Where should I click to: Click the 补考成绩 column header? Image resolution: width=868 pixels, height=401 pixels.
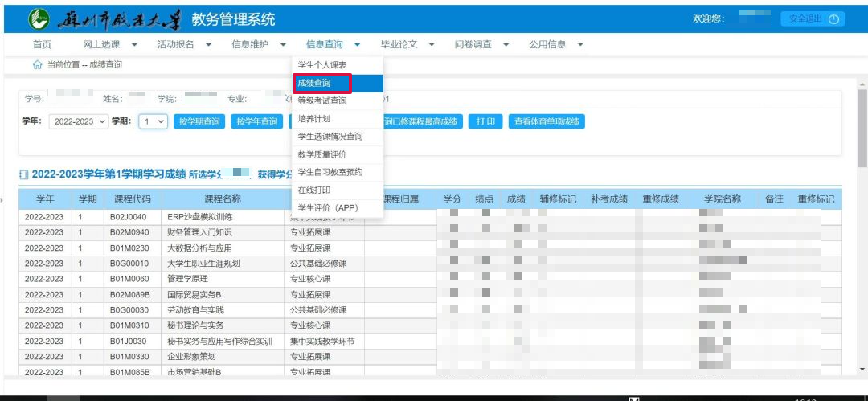pos(609,199)
